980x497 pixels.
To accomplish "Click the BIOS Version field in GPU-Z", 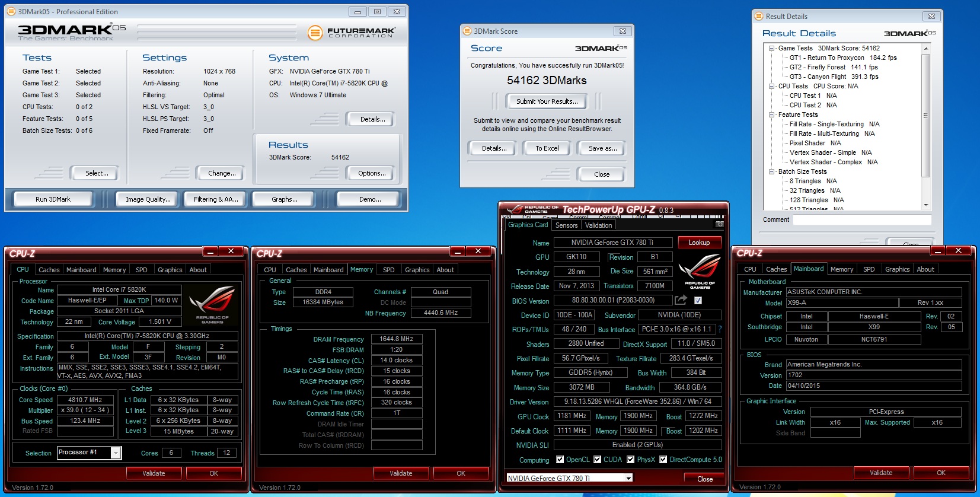I will [x=613, y=300].
